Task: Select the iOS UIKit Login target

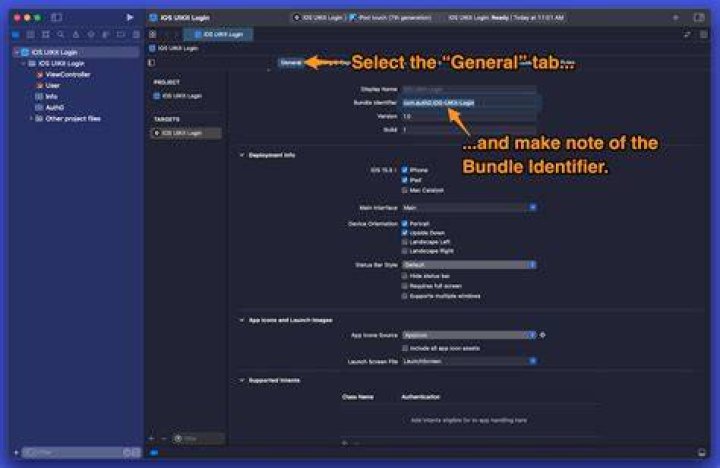Action: 186,133
